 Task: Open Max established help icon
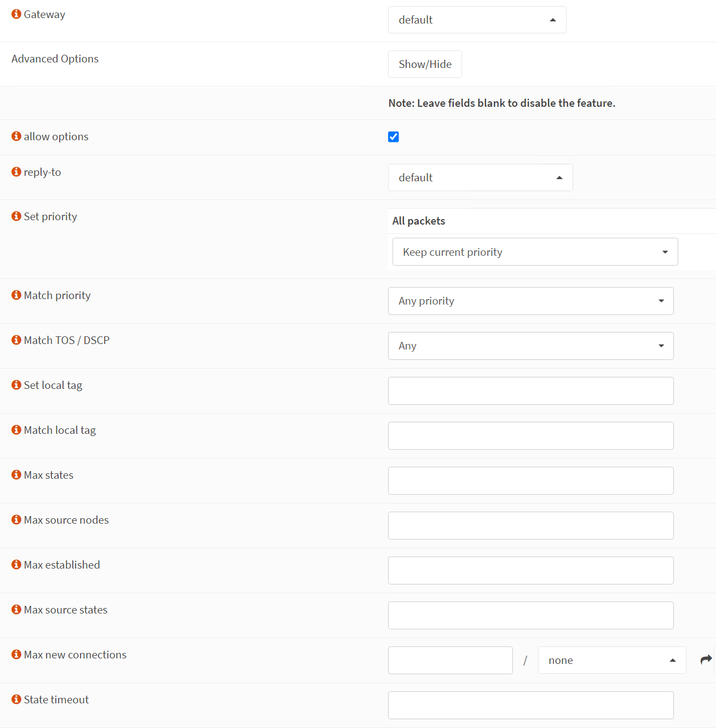(16, 564)
